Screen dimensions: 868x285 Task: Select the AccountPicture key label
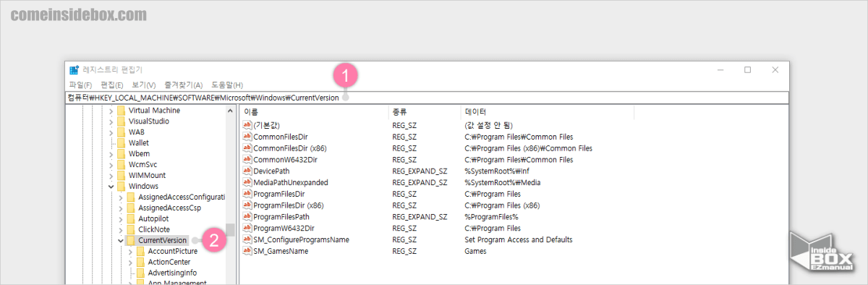coord(172,251)
